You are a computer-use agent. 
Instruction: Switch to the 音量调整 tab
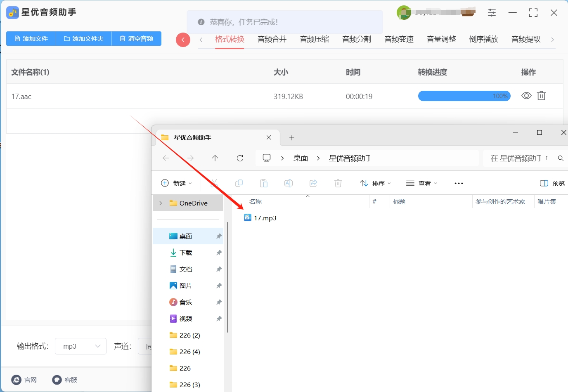click(441, 39)
